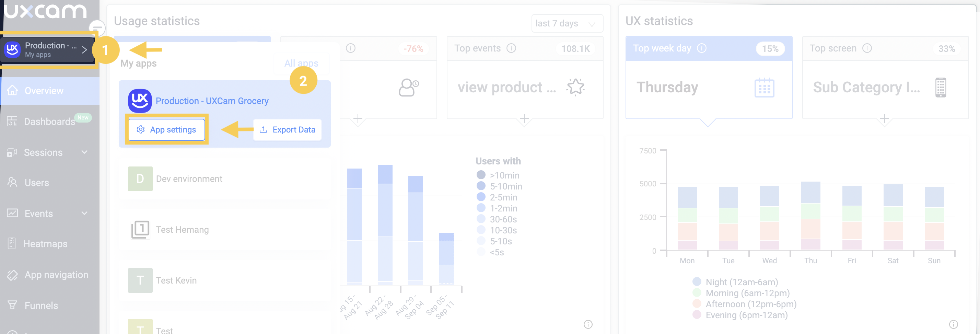
Task: Click info icon beside -76% badge
Action: pyautogui.click(x=351, y=48)
